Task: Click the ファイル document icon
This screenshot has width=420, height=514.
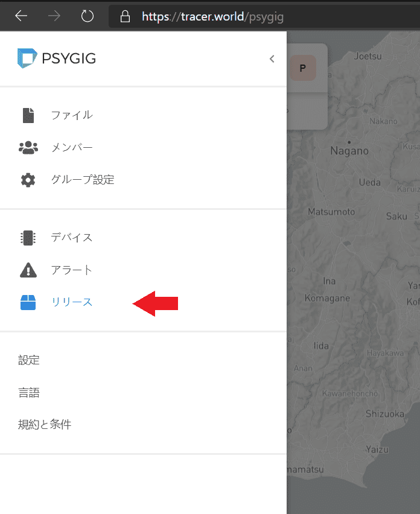Action: 28,115
